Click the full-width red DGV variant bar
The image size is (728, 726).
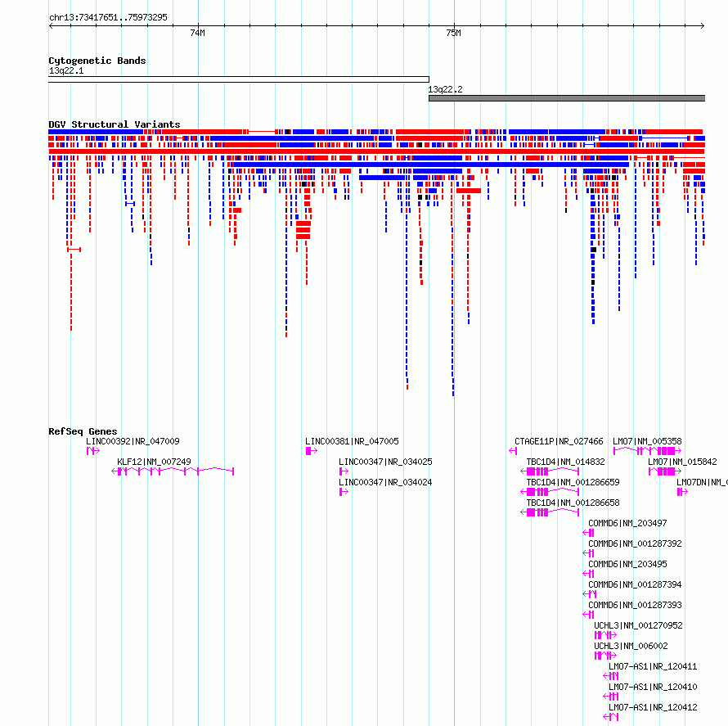376,151
